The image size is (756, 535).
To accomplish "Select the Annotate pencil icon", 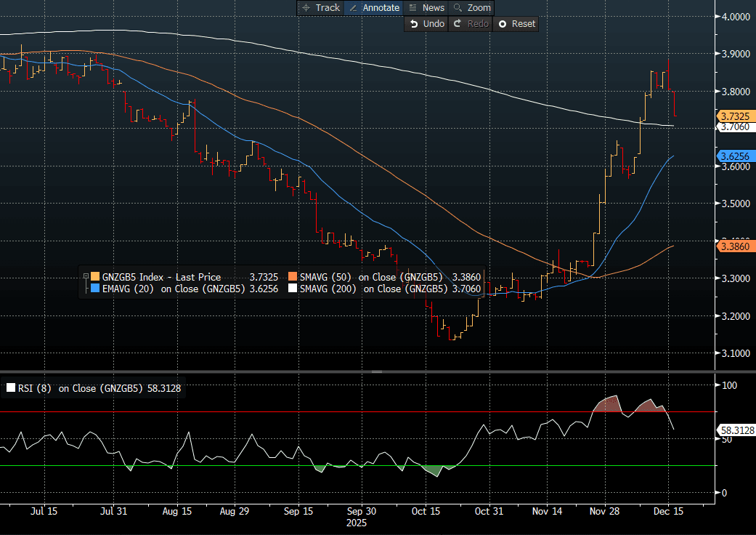I will pyautogui.click(x=354, y=8).
